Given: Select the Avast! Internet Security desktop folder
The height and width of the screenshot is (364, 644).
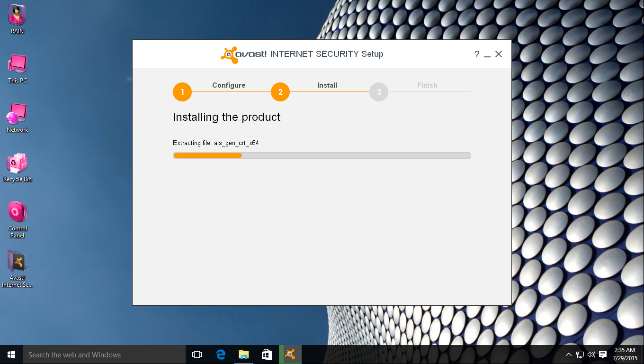Looking at the screenshot, I should coord(18,269).
